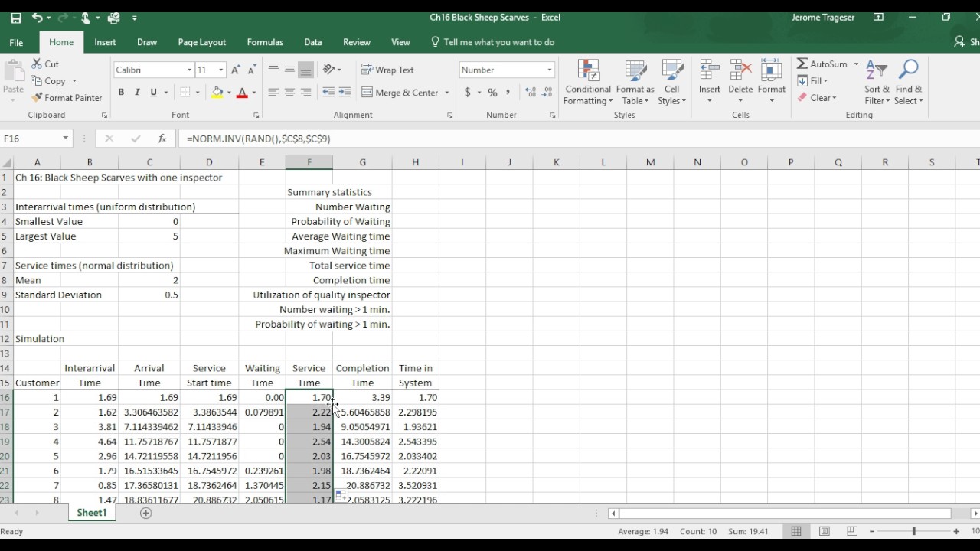
Task: Open Conditional Formatting menu
Action: pyautogui.click(x=588, y=83)
